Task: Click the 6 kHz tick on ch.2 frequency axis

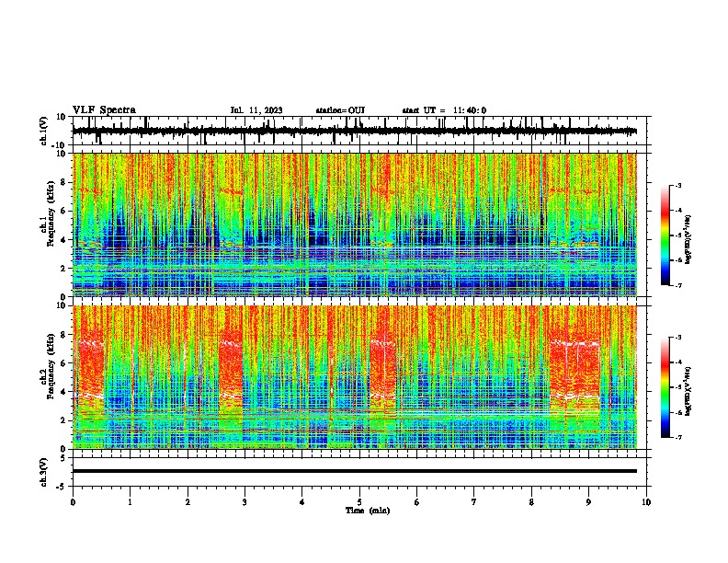Action: [63, 363]
